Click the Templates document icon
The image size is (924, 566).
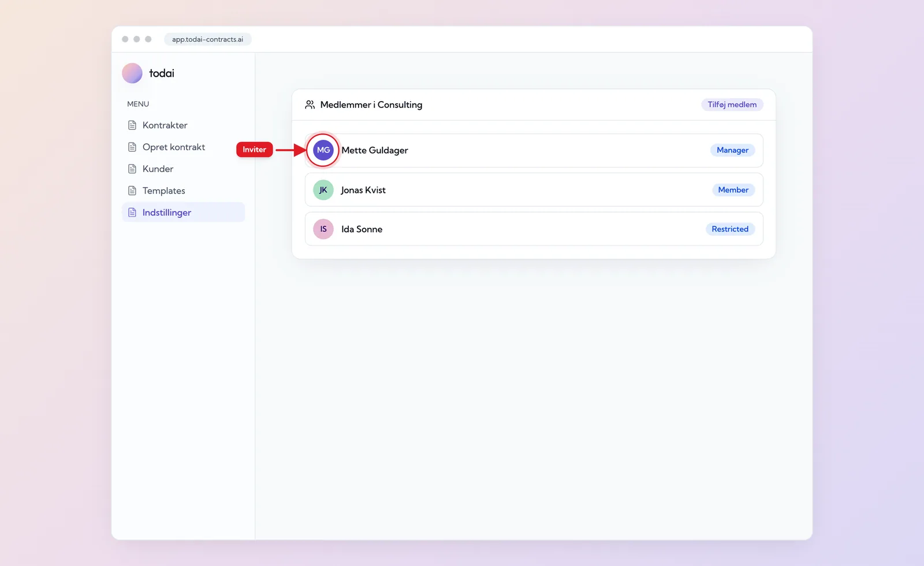(x=132, y=191)
